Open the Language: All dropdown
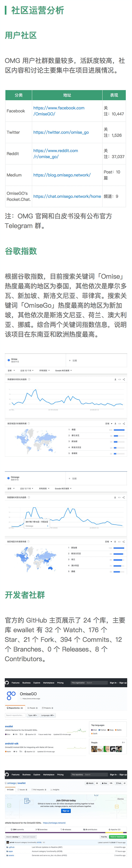The height and width of the screenshot is (868, 132). point(48,715)
